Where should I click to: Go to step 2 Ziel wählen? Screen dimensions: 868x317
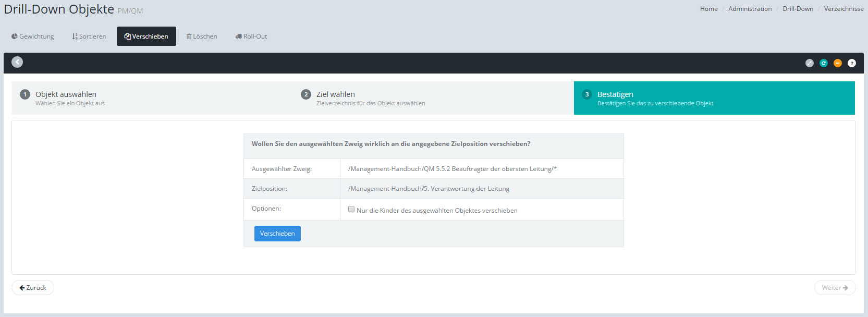coord(335,97)
